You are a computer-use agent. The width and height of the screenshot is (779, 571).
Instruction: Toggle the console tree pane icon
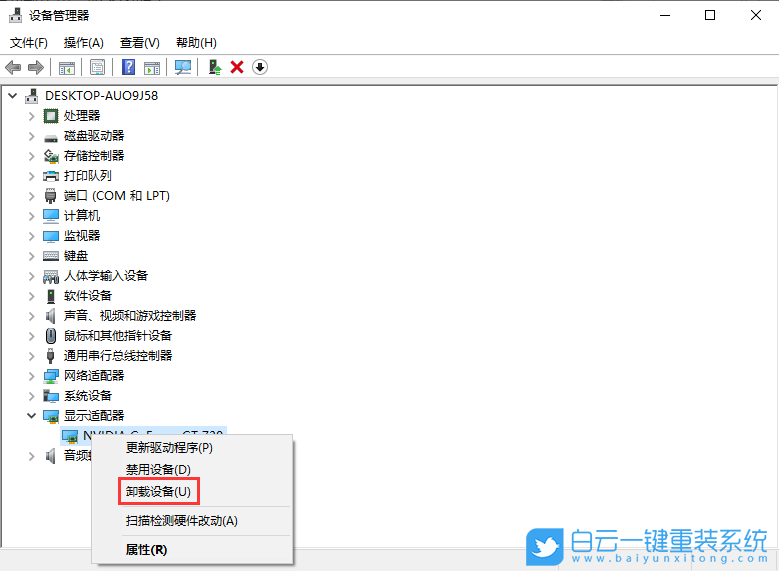pyautogui.click(x=67, y=67)
